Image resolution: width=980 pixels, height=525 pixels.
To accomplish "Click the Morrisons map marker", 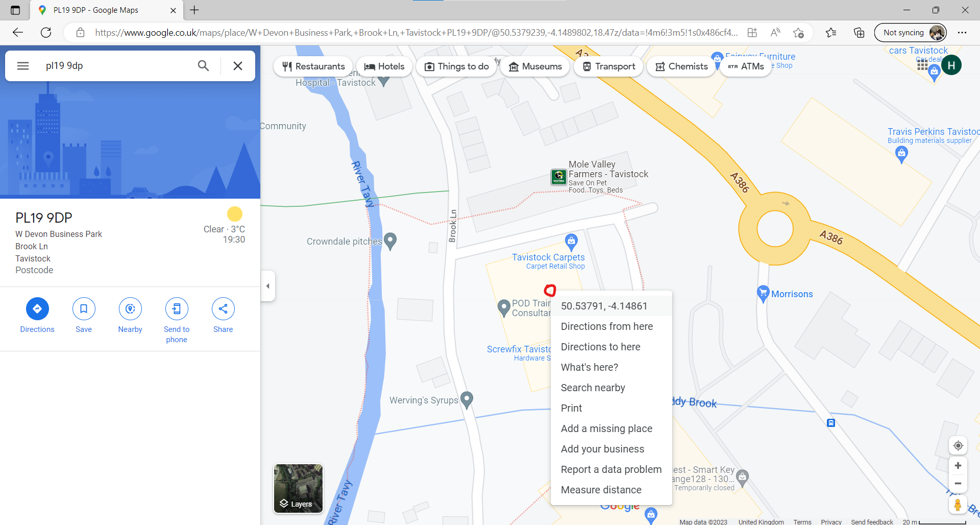I will coord(763,293).
